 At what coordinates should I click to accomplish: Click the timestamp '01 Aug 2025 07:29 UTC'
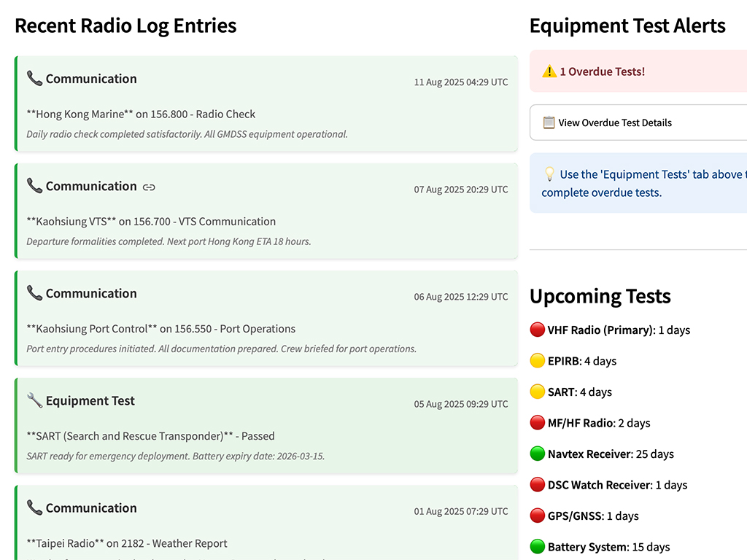(461, 511)
